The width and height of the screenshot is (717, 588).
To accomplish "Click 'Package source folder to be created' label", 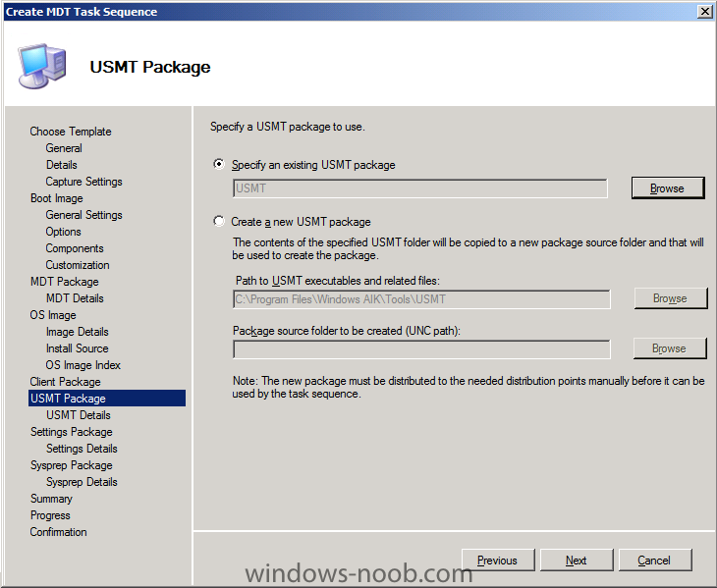I will click(x=346, y=331).
